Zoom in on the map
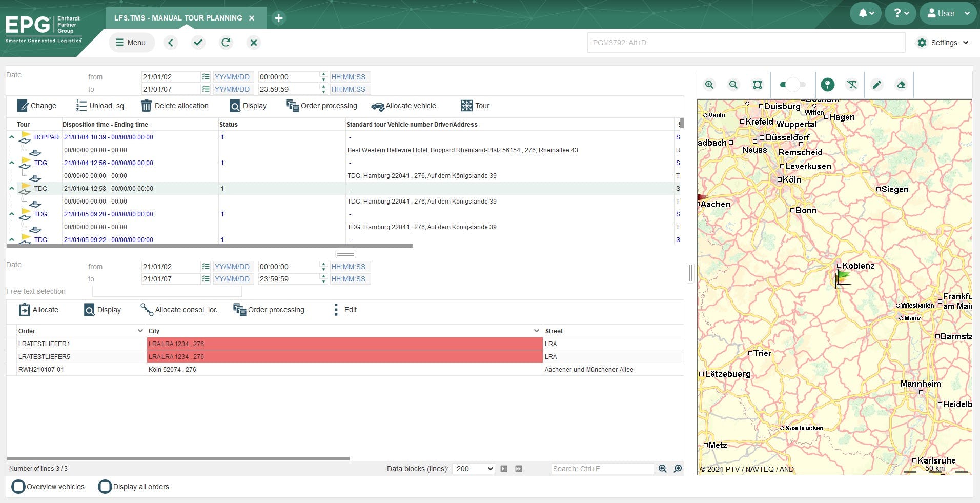Viewport: 980px width, 503px height. 709,84
